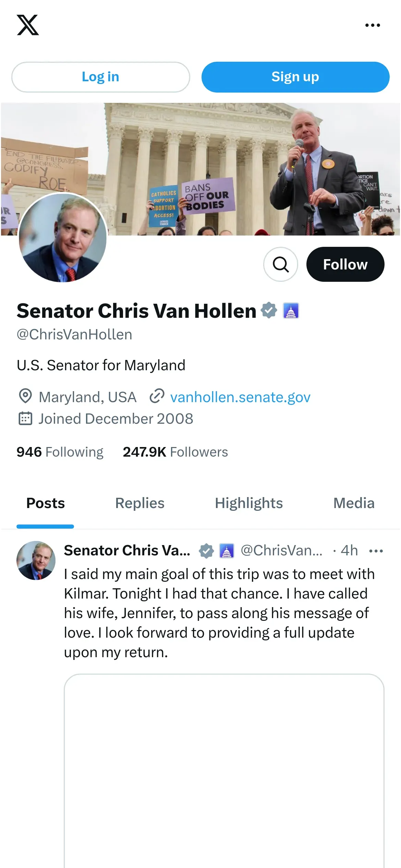Switch to the Media tab

[x=354, y=503]
